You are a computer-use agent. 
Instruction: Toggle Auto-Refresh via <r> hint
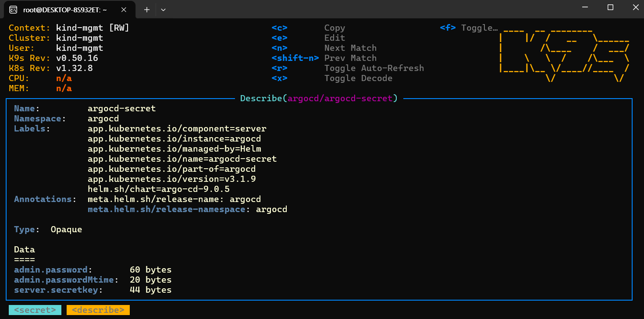tap(348, 68)
